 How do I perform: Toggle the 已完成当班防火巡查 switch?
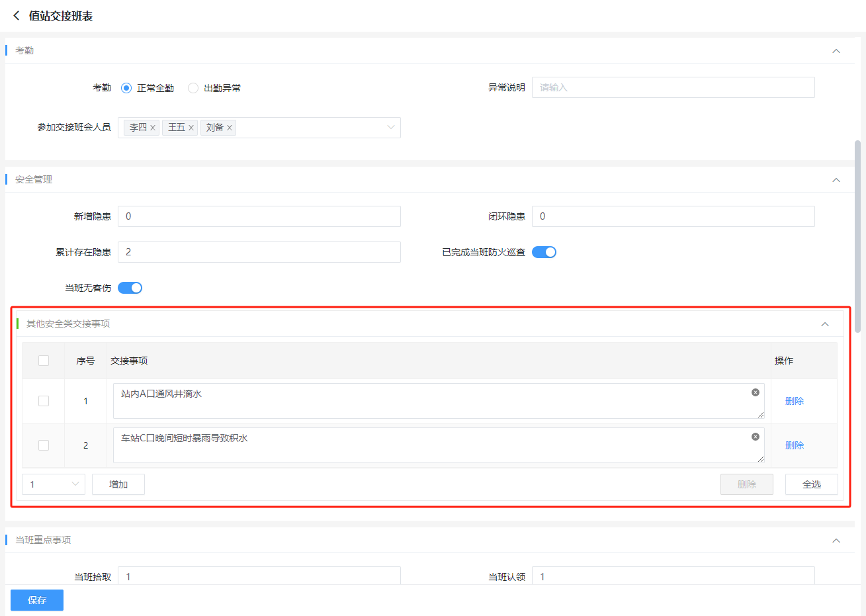[544, 252]
